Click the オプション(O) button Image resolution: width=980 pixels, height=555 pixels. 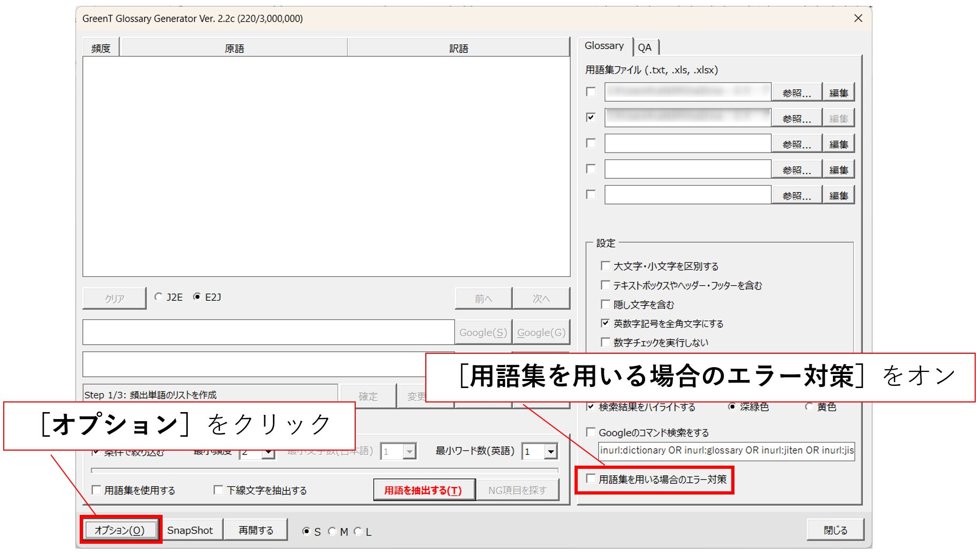click(x=120, y=530)
